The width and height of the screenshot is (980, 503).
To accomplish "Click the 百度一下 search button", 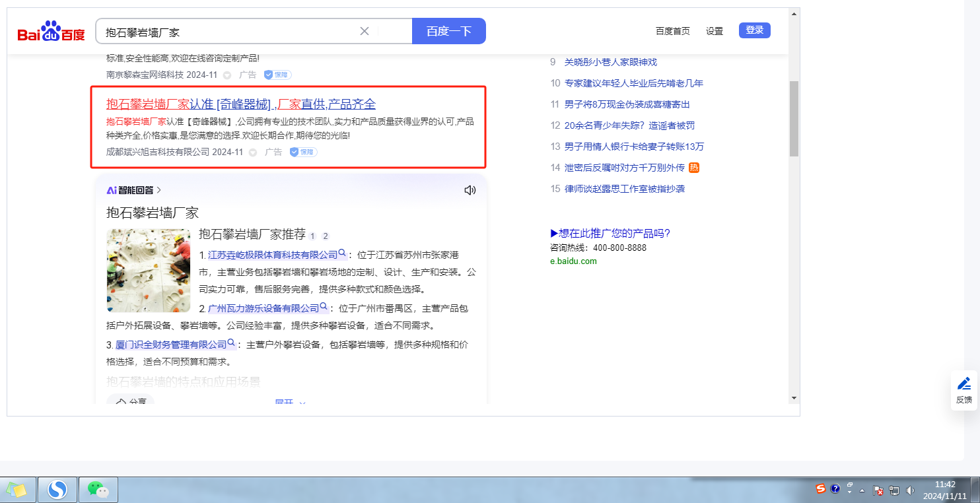I will pyautogui.click(x=448, y=31).
